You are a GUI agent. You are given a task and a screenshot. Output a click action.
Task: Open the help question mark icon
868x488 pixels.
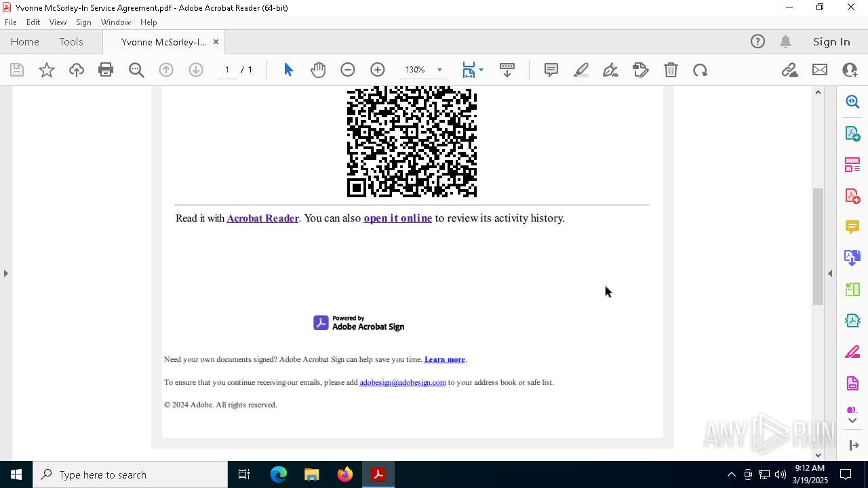pyautogui.click(x=757, y=41)
